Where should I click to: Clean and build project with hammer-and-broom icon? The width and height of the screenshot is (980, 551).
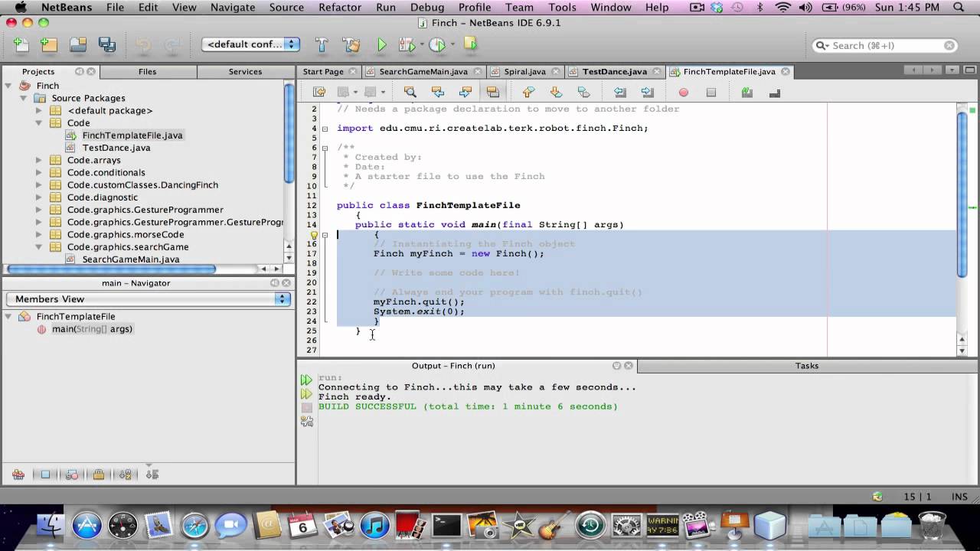click(x=351, y=45)
